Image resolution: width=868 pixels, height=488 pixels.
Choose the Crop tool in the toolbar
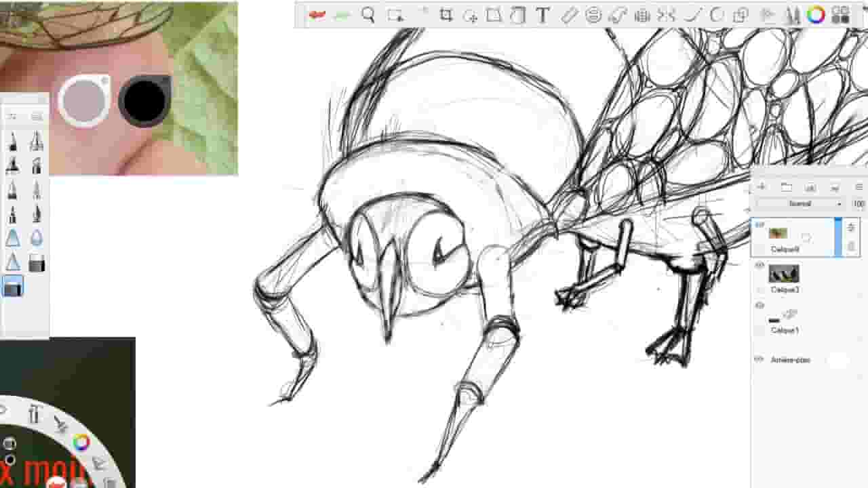(446, 15)
